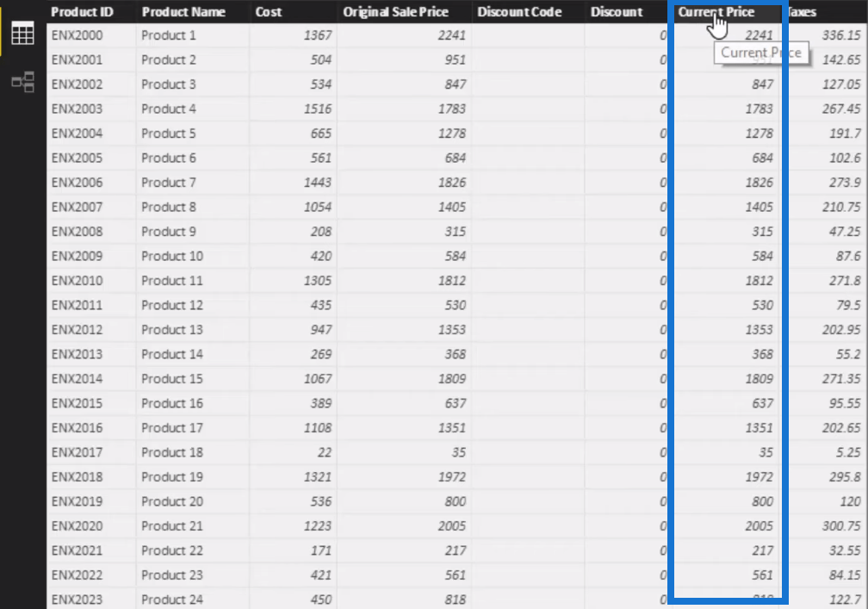This screenshot has width=868, height=609.
Task: Click Taxes value 336.15
Action: 841,35
